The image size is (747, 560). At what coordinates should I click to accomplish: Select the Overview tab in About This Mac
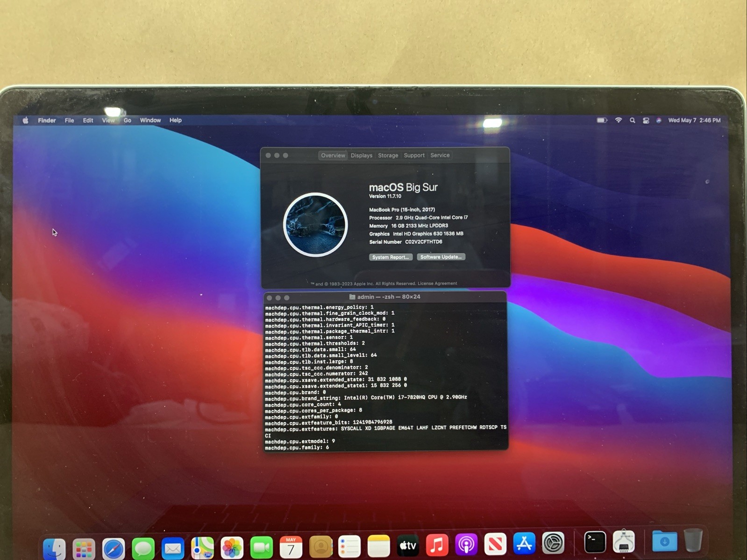pos(333,156)
